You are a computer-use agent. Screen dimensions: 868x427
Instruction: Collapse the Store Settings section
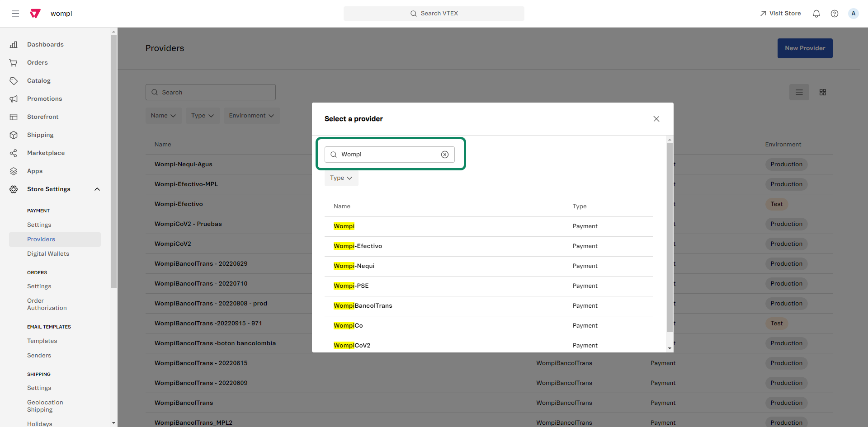click(97, 189)
